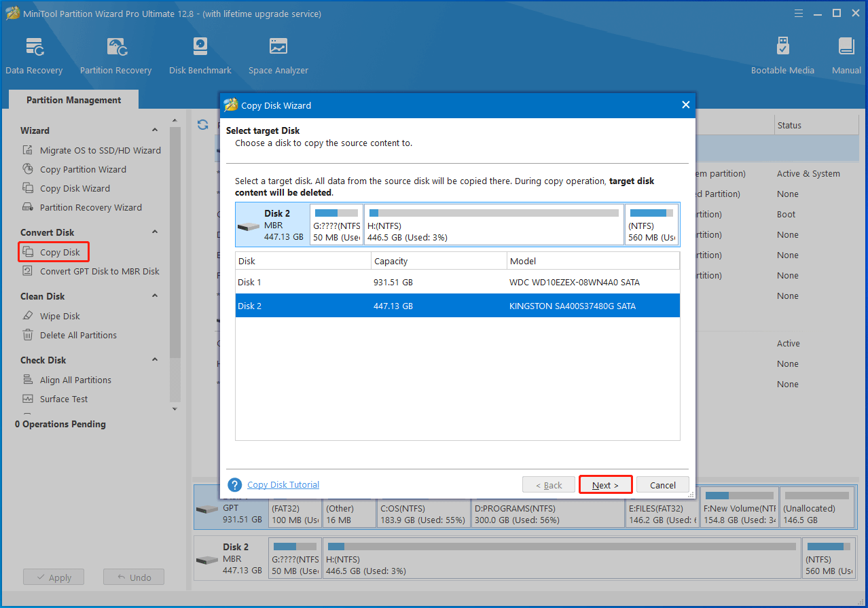Click the refresh icon beside the sidebar

pyautogui.click(x=202, y=124)
